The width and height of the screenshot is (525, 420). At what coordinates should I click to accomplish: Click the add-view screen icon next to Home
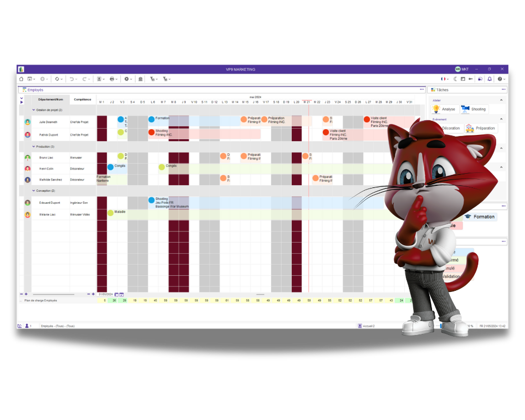point(30,79)
